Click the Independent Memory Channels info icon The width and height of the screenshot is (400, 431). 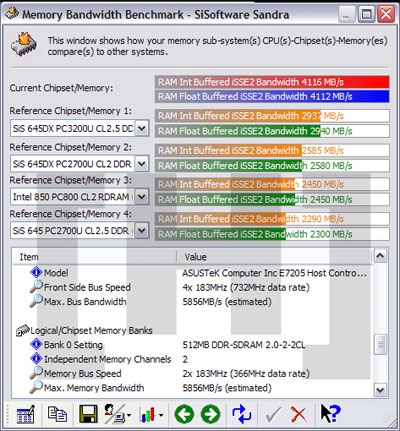36,359
